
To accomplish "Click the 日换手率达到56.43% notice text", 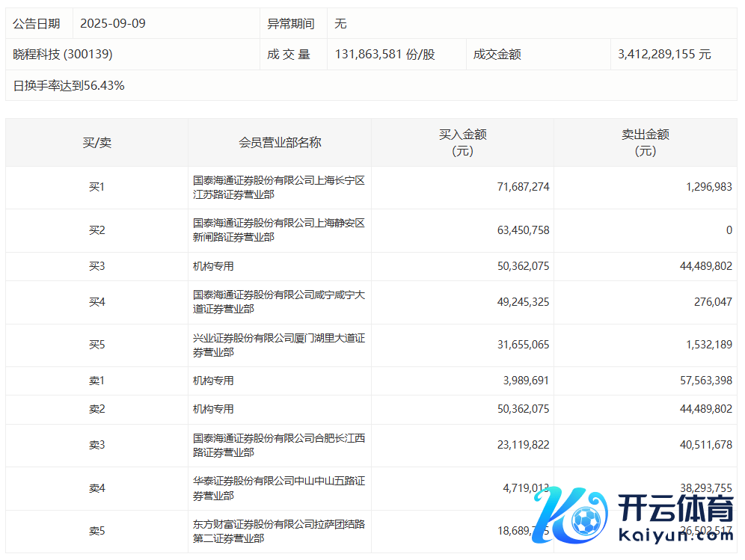I will tap(69, 86).
